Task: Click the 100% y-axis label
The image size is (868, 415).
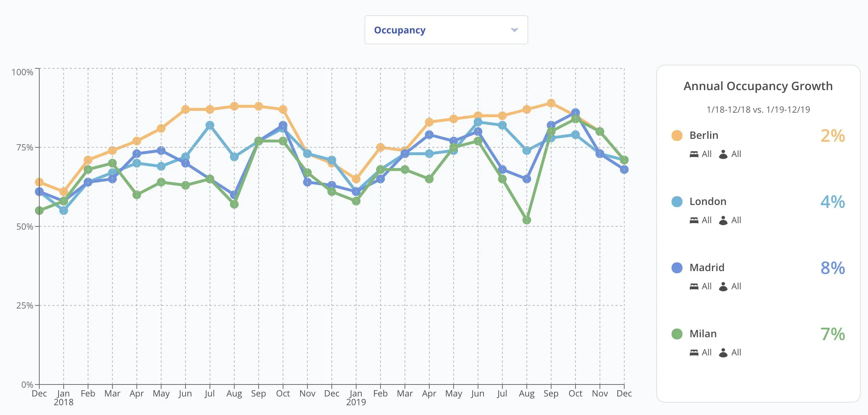Action: coord(22,72)
